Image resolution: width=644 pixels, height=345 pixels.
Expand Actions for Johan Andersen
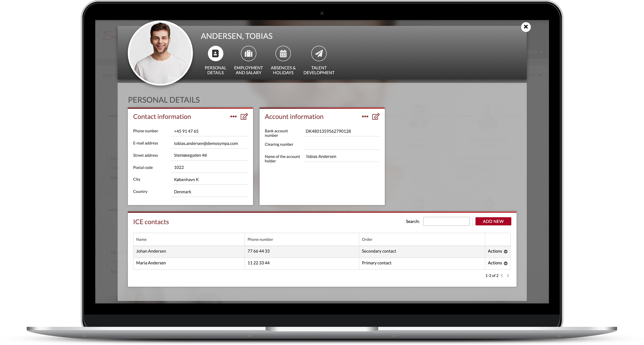point(498,251)
